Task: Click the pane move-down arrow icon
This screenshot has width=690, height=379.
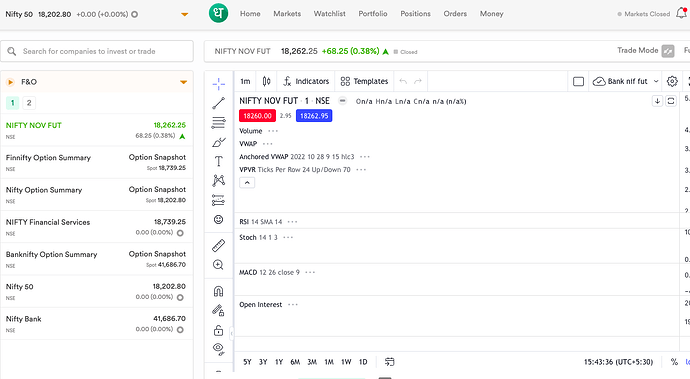Action: pos(657,101)
